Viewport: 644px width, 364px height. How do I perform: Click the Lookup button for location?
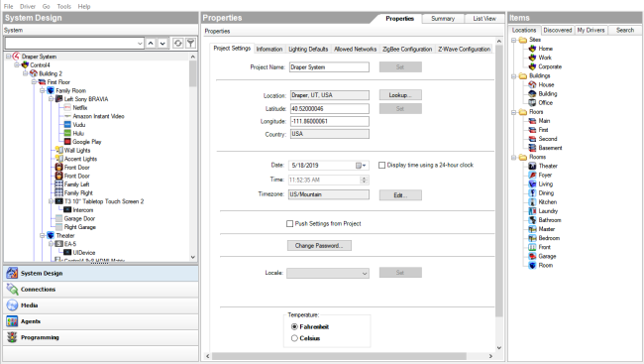click(400, 95)
